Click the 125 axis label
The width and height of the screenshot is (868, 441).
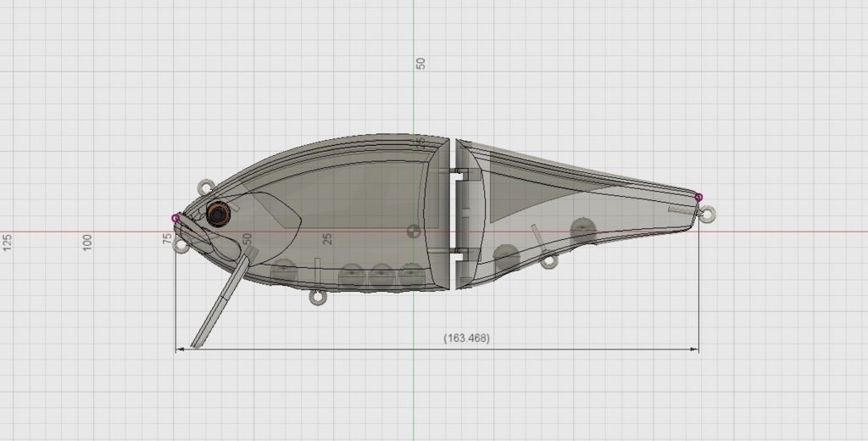[x=7, y=243]
